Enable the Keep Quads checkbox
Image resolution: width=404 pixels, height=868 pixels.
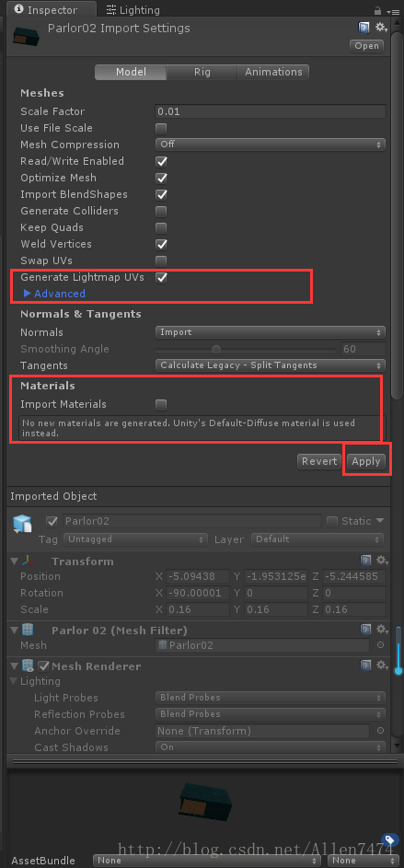[x=161, y=228]
